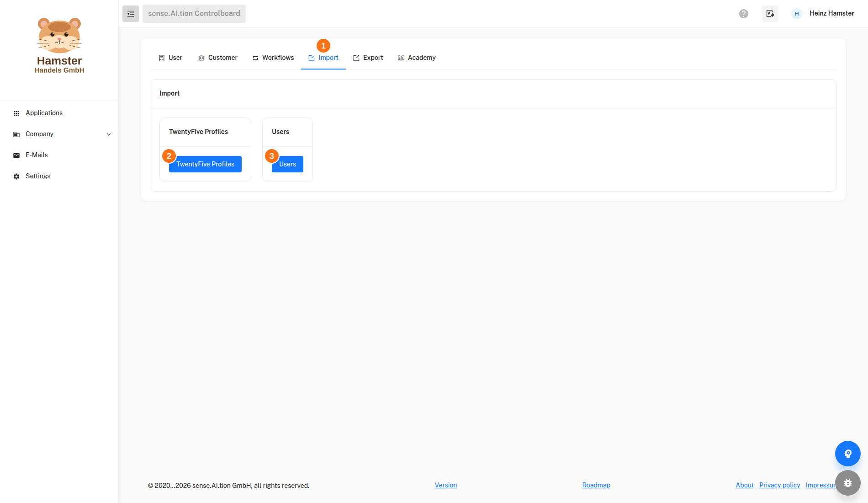Click the gray bug report floating button
The height and width of the screenshot is (503, 868).
point(848,483)
